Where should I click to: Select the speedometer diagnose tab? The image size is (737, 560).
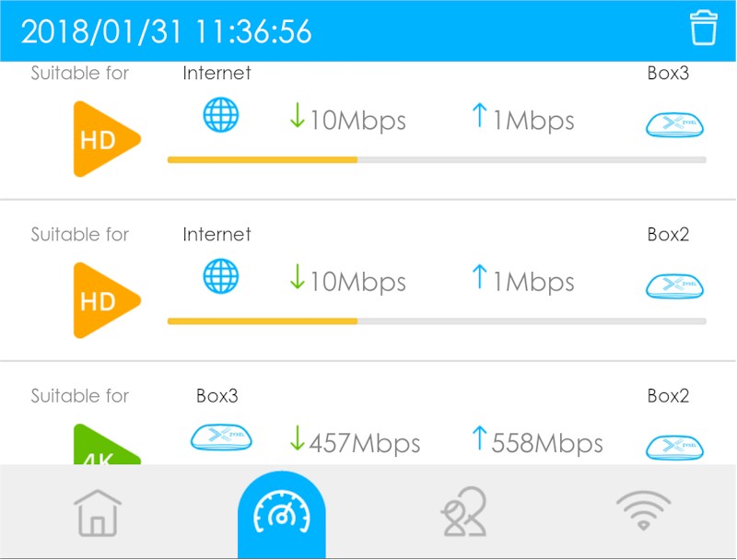282,514
